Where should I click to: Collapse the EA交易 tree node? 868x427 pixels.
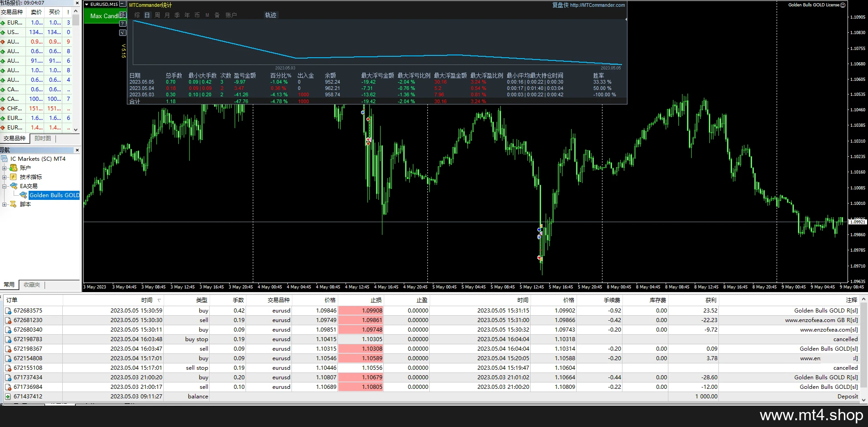pos(5,186)
